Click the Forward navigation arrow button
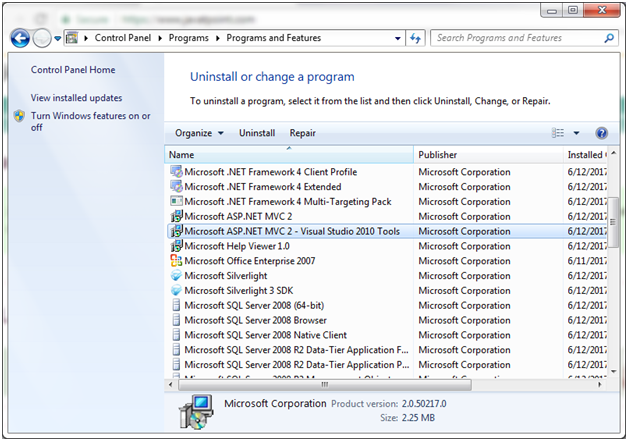Viewport: 628px width, 441px height. click(x=42, y=38)
